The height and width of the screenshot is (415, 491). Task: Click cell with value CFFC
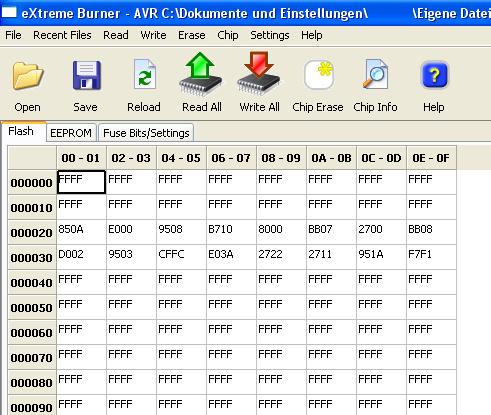(x=181, y=257)
